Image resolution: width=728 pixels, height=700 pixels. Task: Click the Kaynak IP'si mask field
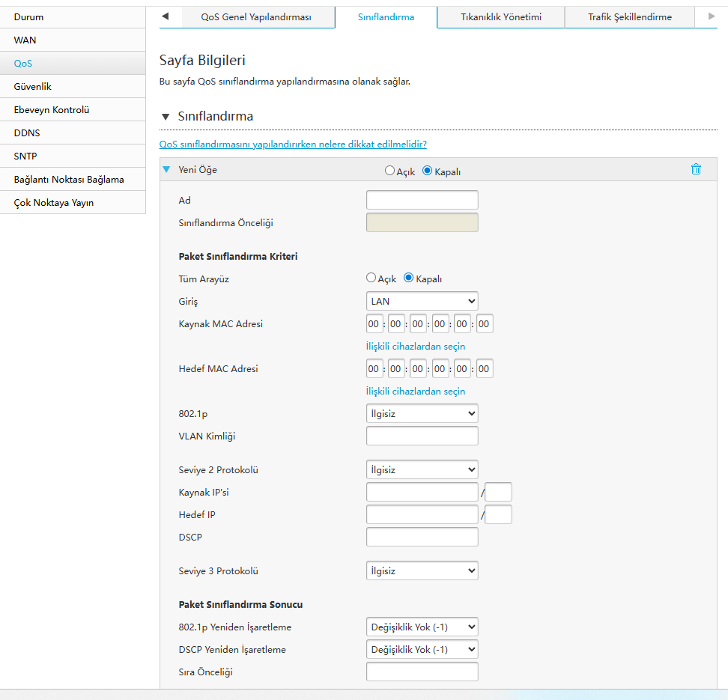tap(498, 492)
